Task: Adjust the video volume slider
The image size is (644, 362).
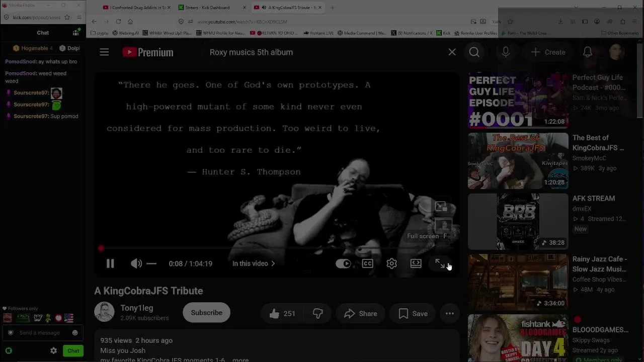Action: point(151,263)
